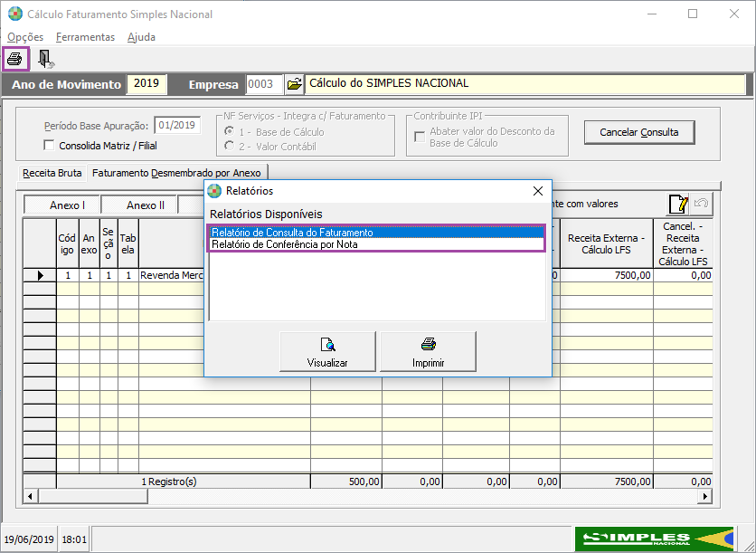Switch to Faturamento Desmembrado por Anexo tab
This screenshot has width=756, height=553.
(176, 173)
